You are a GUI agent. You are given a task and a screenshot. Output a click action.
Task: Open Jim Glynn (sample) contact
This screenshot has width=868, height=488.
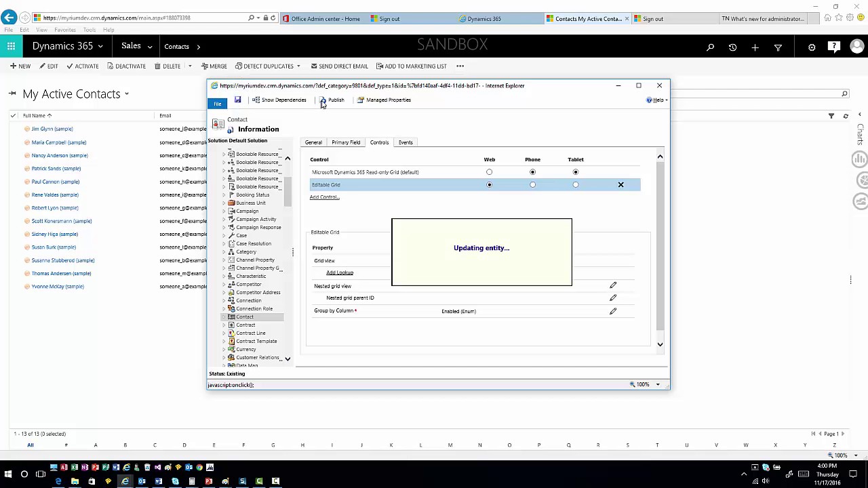coord(52,129)
